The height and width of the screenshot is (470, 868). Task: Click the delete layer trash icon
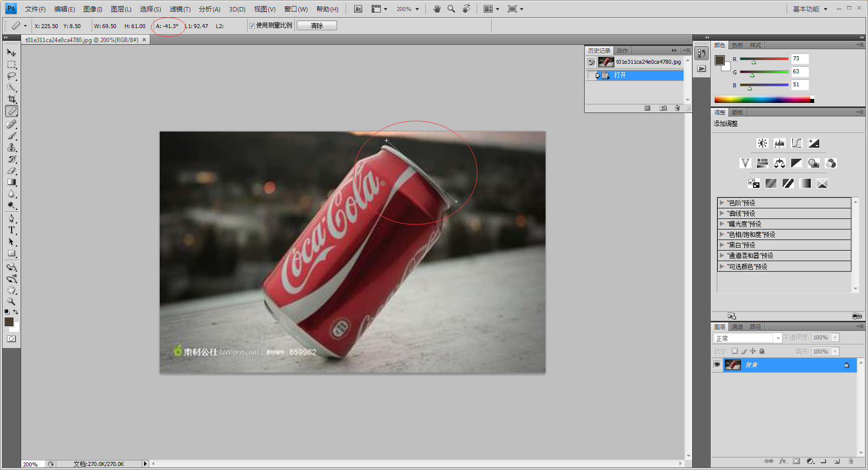(850, 461)
